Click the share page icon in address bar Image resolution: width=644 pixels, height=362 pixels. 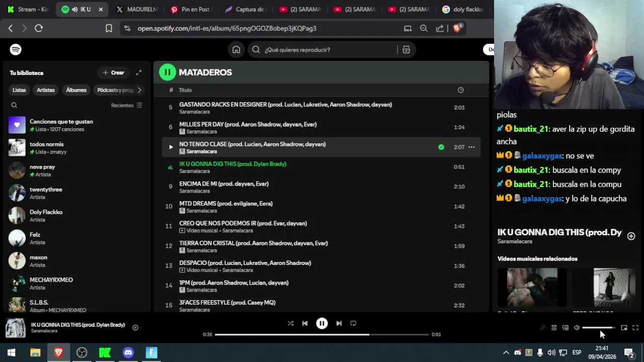click(440, 28)
